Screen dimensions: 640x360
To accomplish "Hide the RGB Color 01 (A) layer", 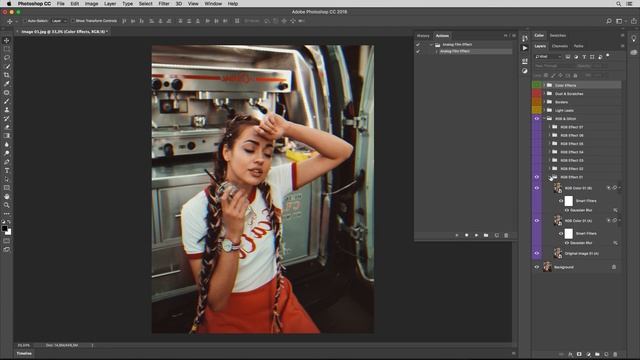I will click(x=537, y=221).
